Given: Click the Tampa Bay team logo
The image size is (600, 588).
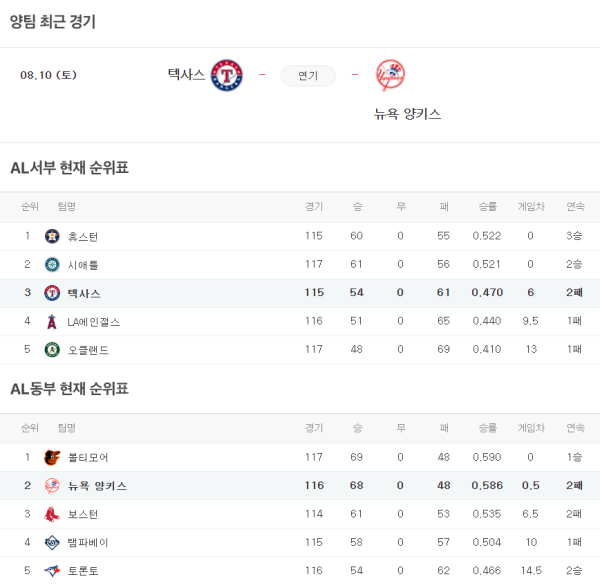Looking at the screenshot, I should (52, 542).
